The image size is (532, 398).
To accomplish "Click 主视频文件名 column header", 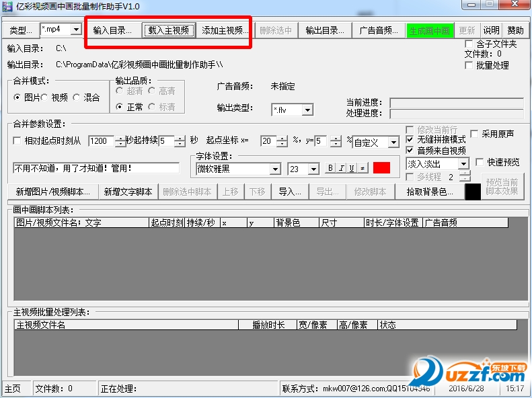I will (x=126, y=325).
